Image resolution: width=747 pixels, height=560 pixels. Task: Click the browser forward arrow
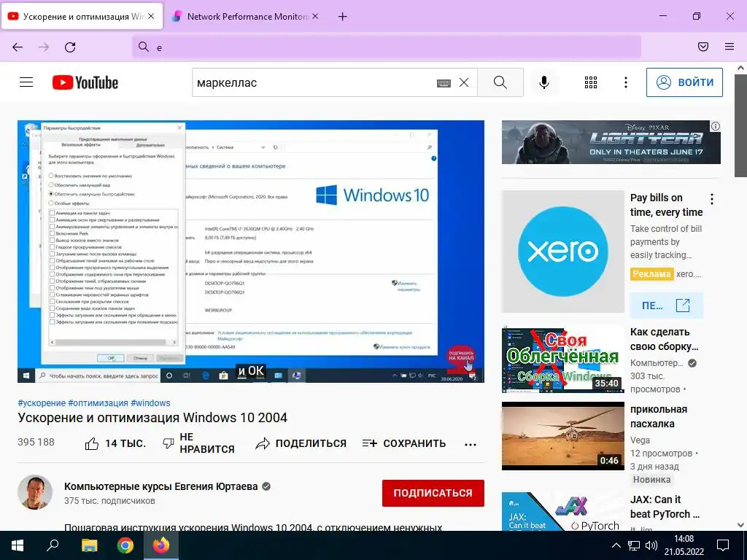click(44, 47)
